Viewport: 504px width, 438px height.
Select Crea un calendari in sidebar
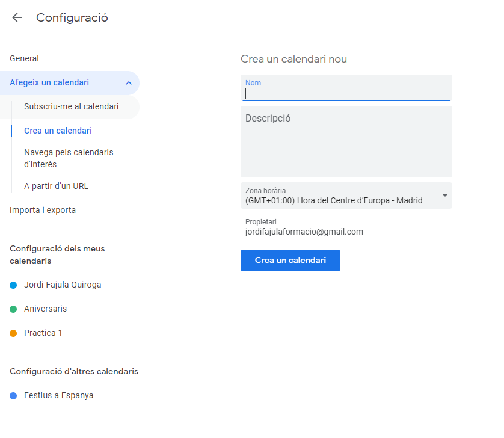(x=58, y=131)
